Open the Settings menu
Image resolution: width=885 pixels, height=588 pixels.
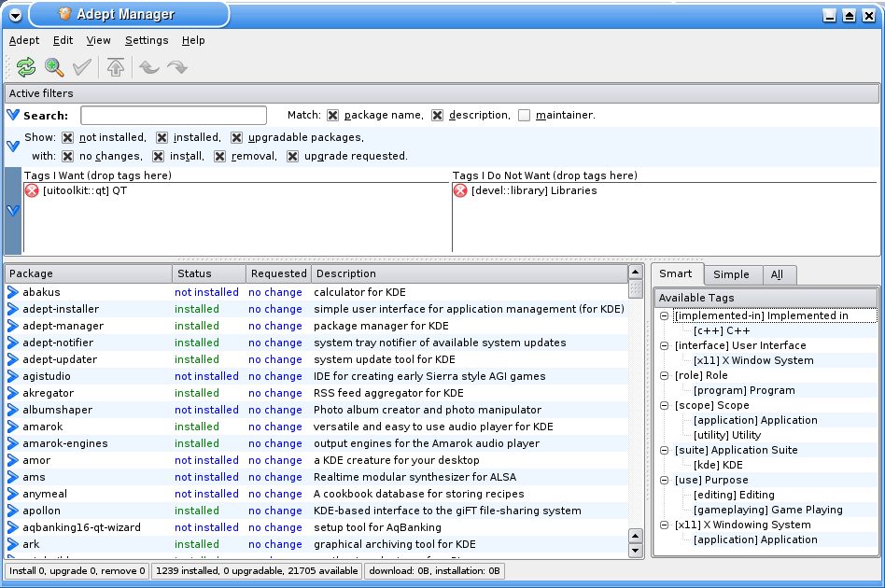(147, 40)
